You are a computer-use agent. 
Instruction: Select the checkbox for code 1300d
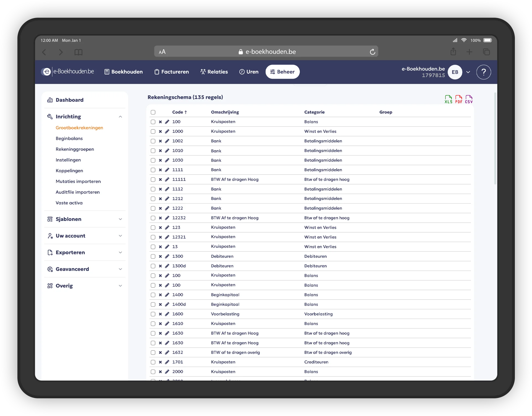point(153,266)
